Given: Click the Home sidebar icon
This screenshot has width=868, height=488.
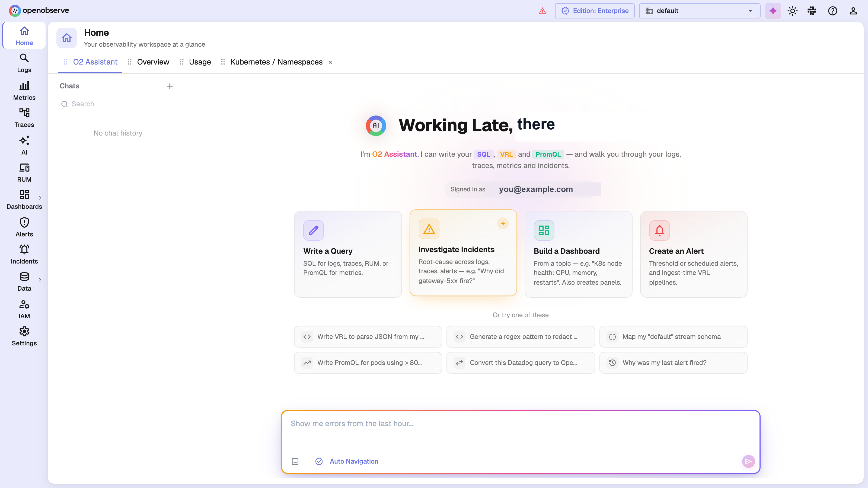Looking at the screenshot, I should (x=24, y=36).
